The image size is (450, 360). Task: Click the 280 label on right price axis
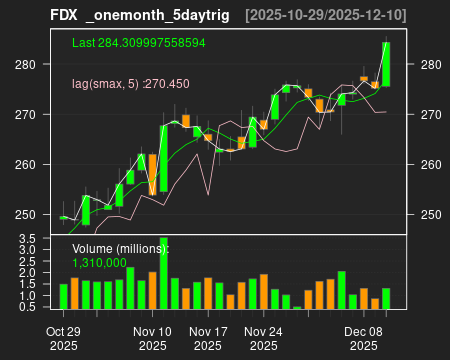point(431,65)
